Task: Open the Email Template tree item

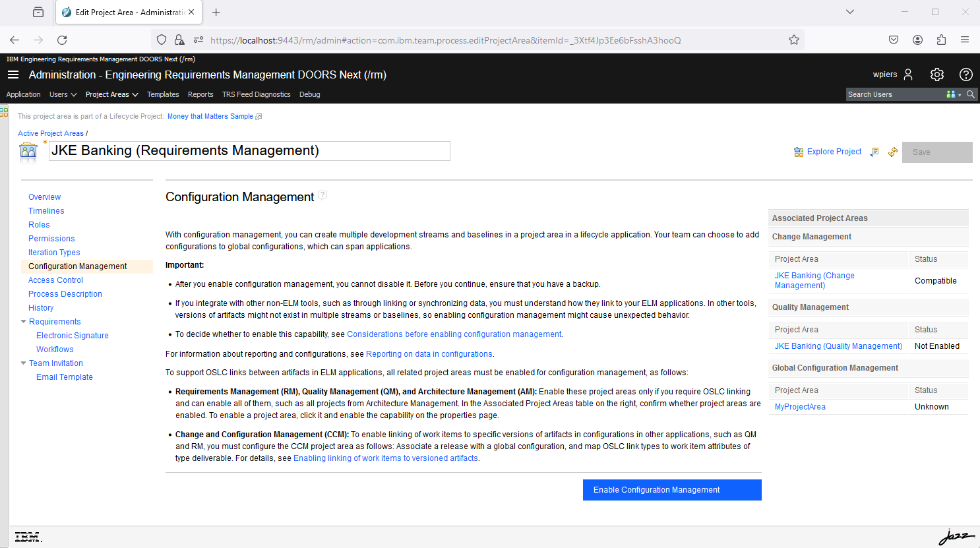Action: [x=65, y=377]
